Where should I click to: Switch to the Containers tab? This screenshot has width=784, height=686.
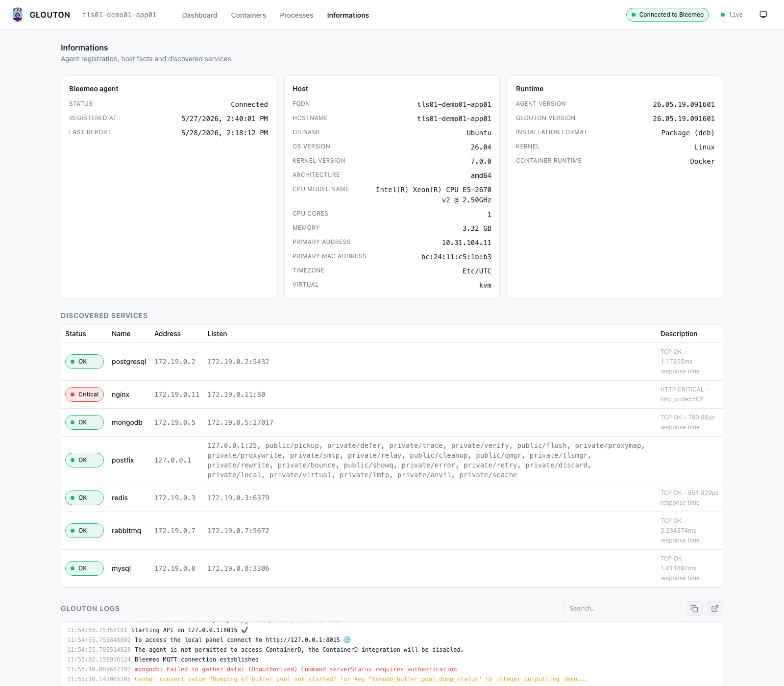coord(248,15)
